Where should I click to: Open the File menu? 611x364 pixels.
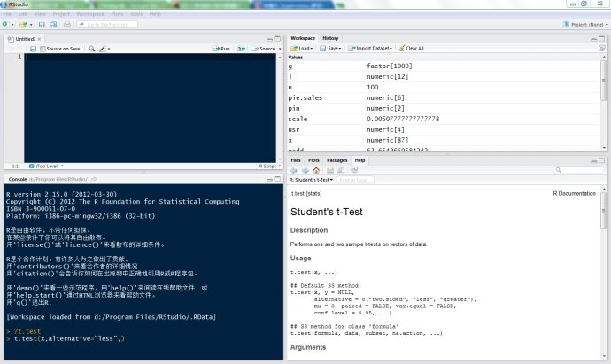tap(7, 14)
